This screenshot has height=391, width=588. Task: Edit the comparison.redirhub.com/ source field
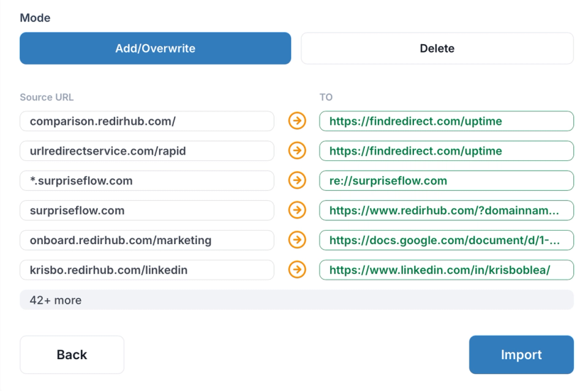(146, 121)
